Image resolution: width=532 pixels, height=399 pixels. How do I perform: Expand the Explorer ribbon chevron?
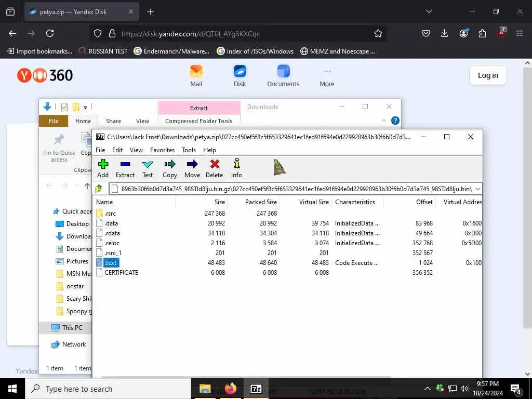click(384, 121)
